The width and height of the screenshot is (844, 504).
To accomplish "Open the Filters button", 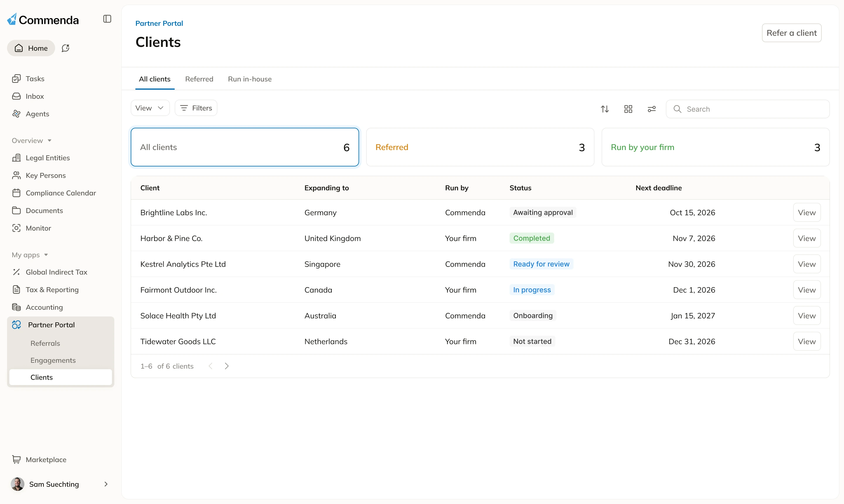I will point(196,108).
